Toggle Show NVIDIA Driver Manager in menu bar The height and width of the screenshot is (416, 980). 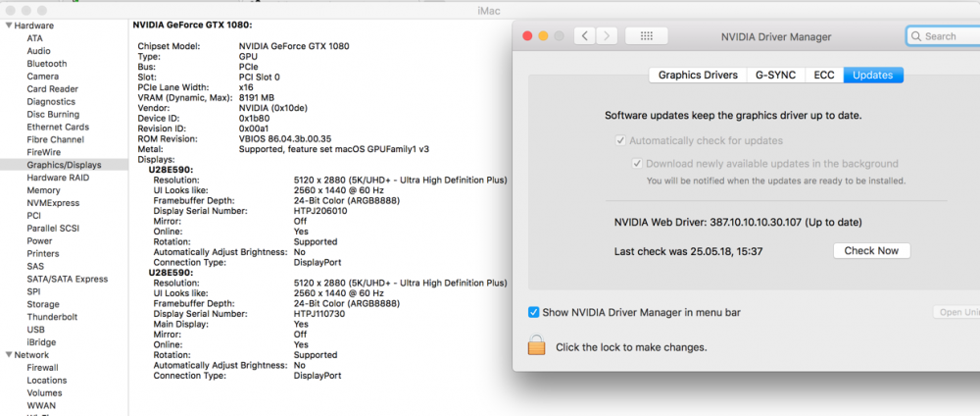point(533,312)
